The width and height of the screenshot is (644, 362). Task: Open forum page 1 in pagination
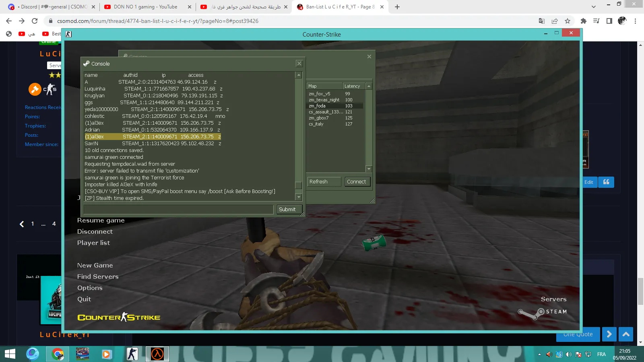point(33,224)
